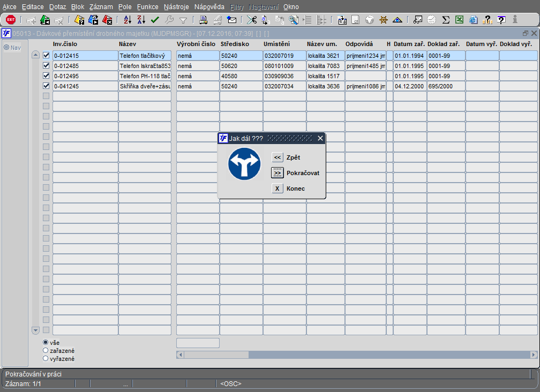Click the green checkmark save icon

coord(155,20)
